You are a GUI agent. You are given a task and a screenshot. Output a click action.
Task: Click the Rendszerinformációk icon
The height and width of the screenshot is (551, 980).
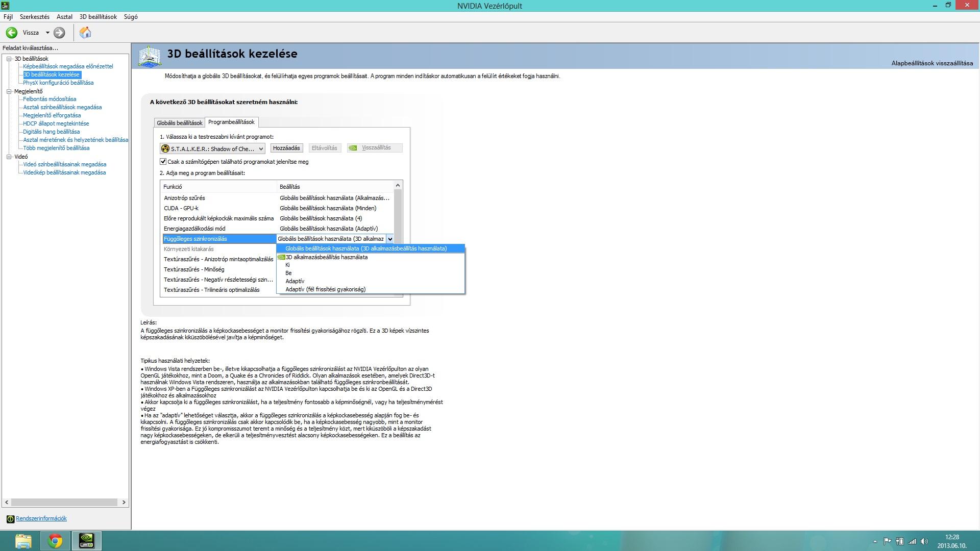(10, 519)
